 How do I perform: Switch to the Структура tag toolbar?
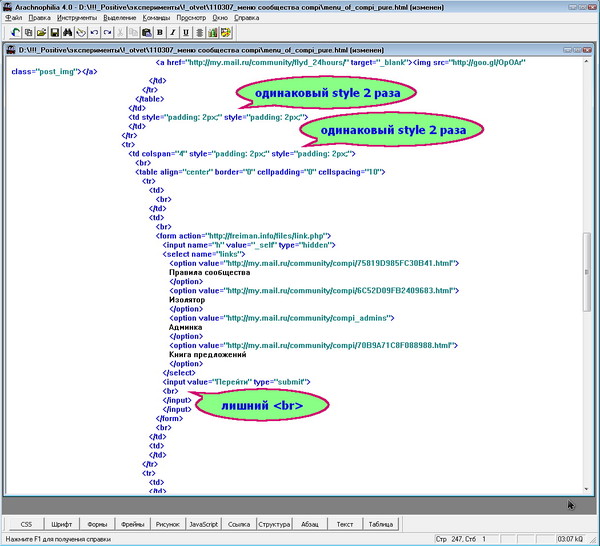pos(274,524)
